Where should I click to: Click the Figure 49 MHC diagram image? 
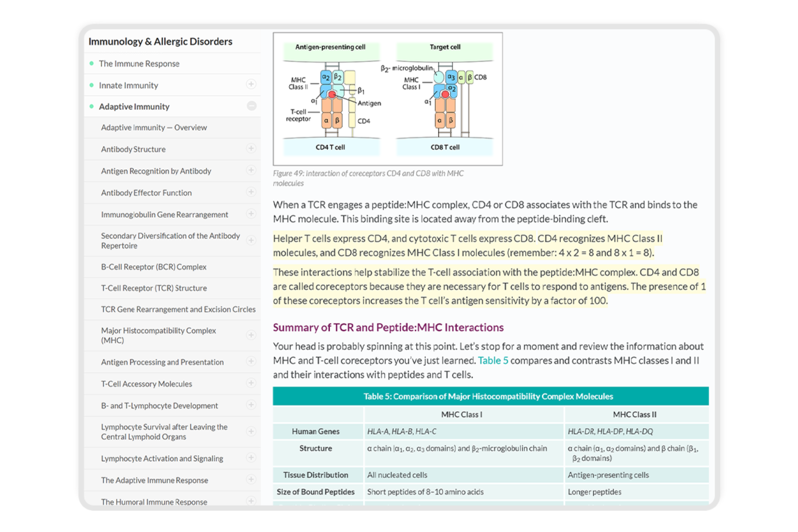click(x=387, y=99)
